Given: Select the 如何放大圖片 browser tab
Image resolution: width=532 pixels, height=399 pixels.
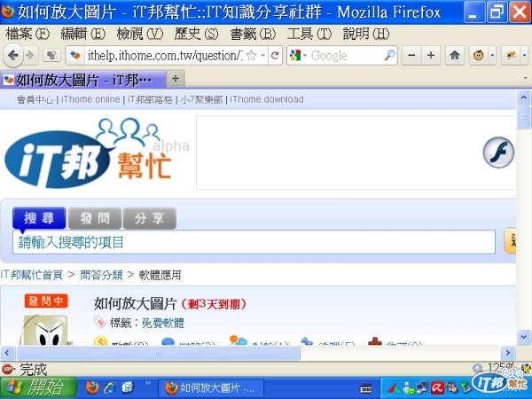Looking at the screenshot, I should pyautogui.click(x=82, y=80).
